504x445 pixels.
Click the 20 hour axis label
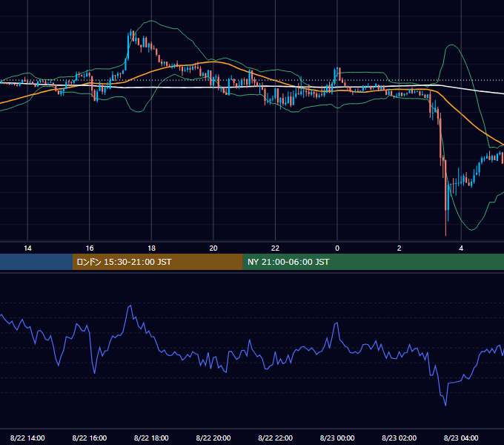tap(213, 248)
